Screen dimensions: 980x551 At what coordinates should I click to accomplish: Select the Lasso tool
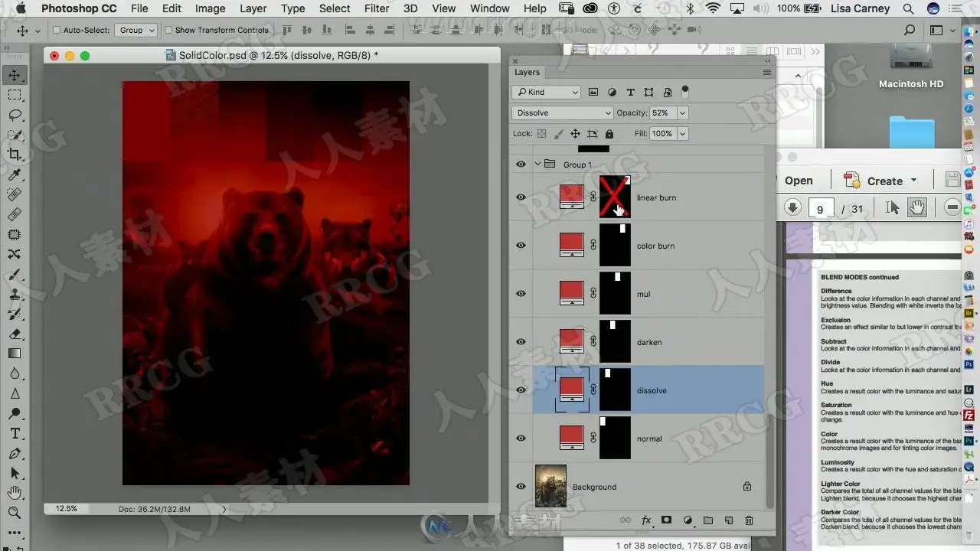[15, 115]
